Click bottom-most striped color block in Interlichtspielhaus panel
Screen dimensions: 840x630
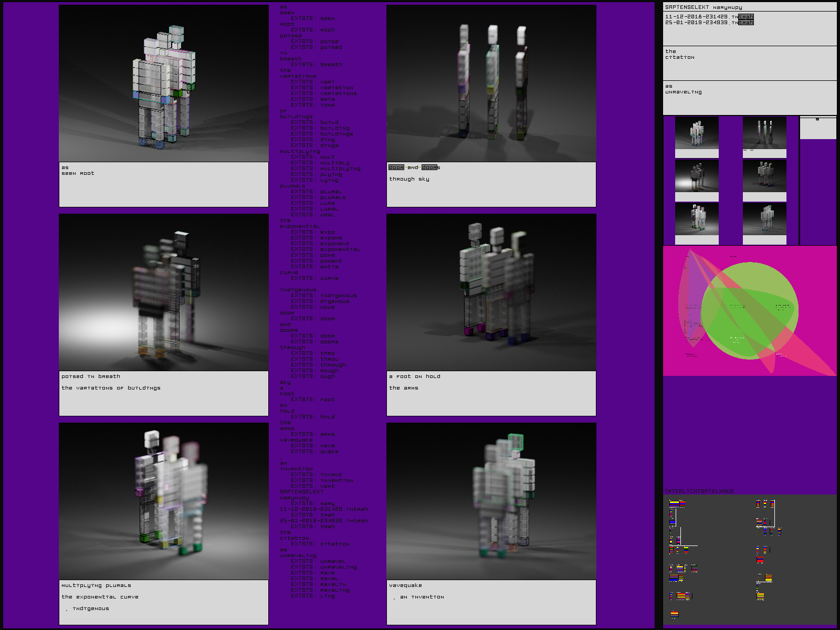pyautogui.click(x=675, y=614)
